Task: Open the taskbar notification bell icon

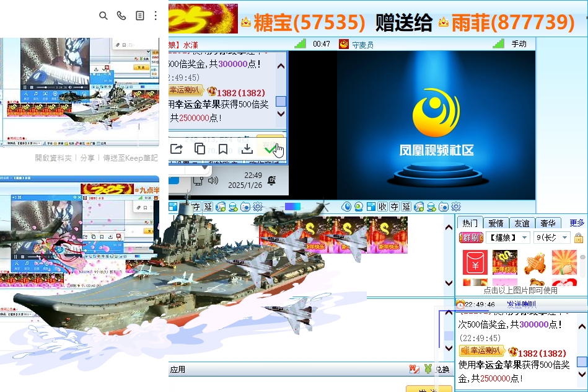Action: pos(272,180)
